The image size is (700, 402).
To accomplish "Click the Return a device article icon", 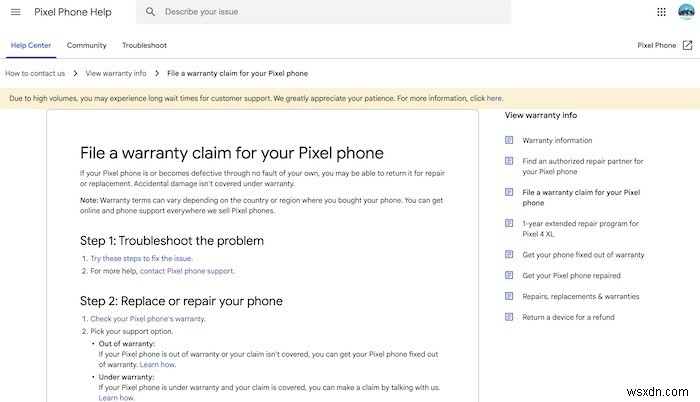I will click(x=510, y=317).
